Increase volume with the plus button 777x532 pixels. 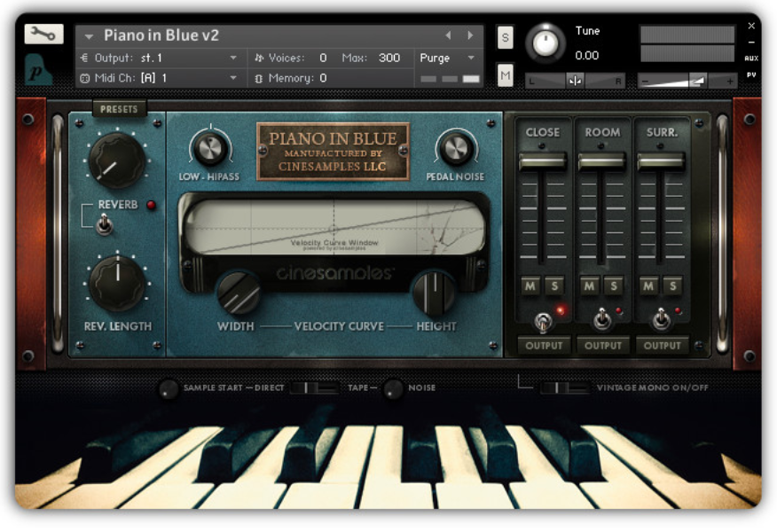[730, 81]
